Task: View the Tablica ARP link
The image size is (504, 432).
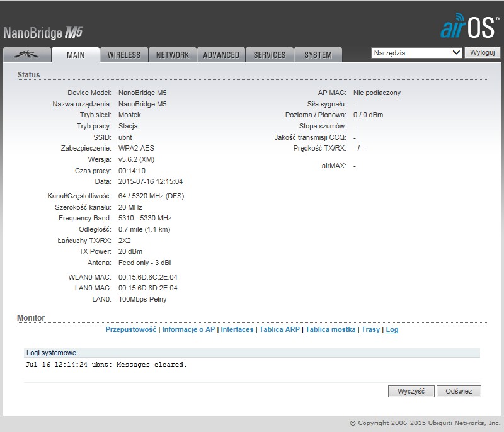Action: click(x=280, y=329)
